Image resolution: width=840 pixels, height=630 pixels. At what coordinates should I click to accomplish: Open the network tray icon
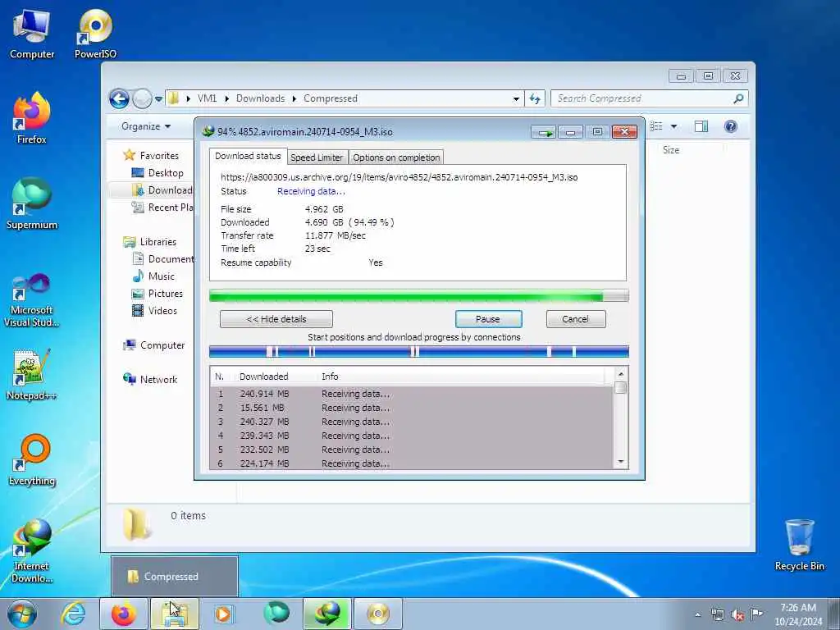pos(718,614)
